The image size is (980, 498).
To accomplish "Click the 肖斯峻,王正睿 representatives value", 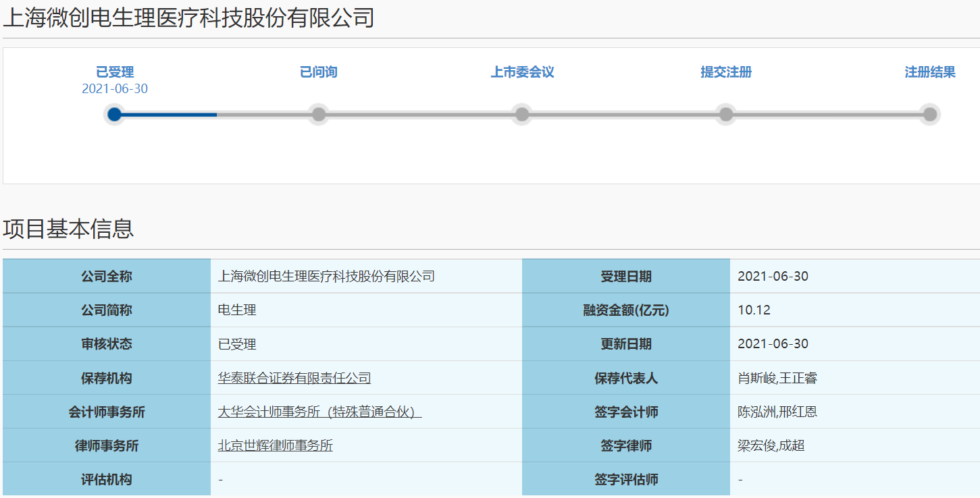I will (777, 378).
